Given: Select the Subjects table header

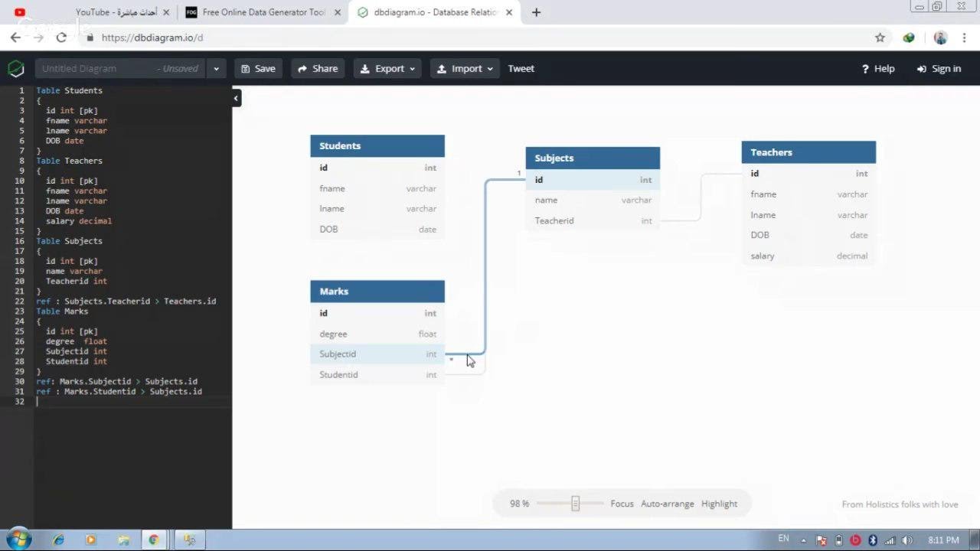Looking at the screenshot, I should 593,158.
